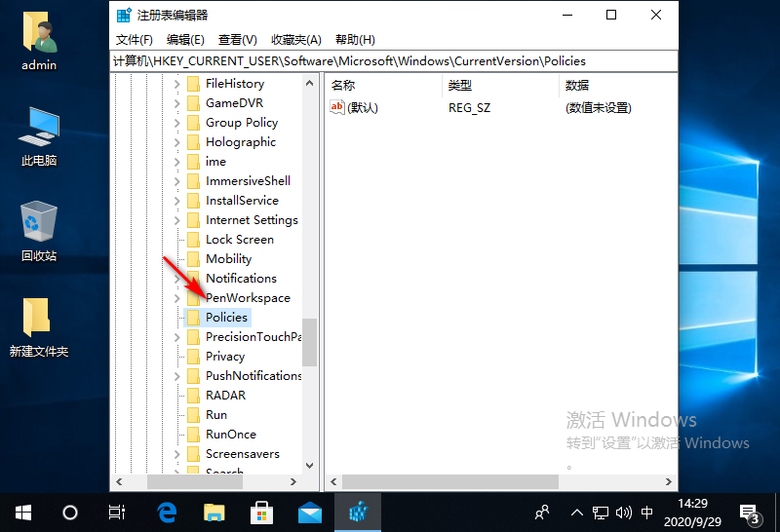Click the Internet Settings folder icon
The height and width of the screenshot is (532, 780).
click(x=193, y=220)
